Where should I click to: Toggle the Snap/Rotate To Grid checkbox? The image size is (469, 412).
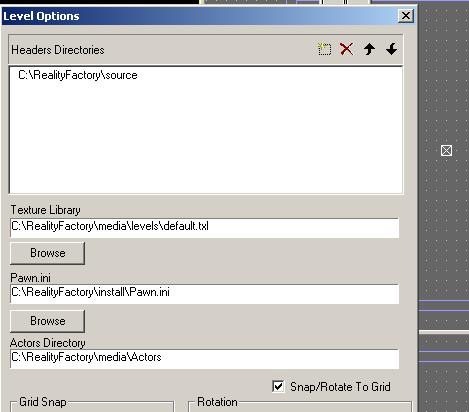coord(278,387)
